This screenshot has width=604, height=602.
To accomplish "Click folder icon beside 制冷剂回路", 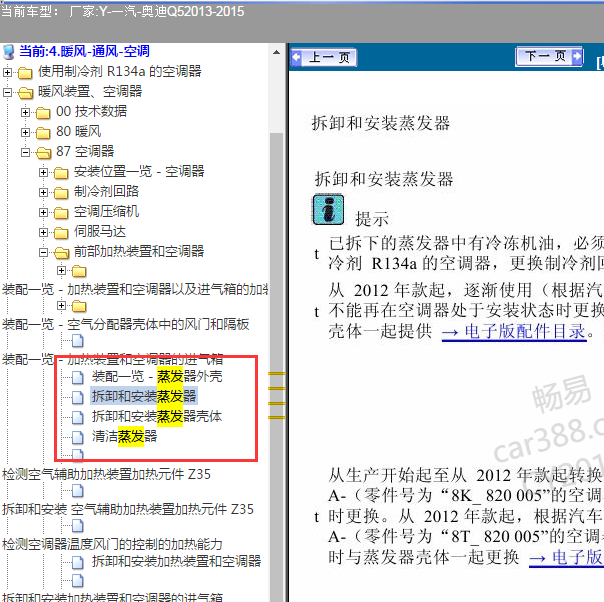I will click(x=61, y=193).
